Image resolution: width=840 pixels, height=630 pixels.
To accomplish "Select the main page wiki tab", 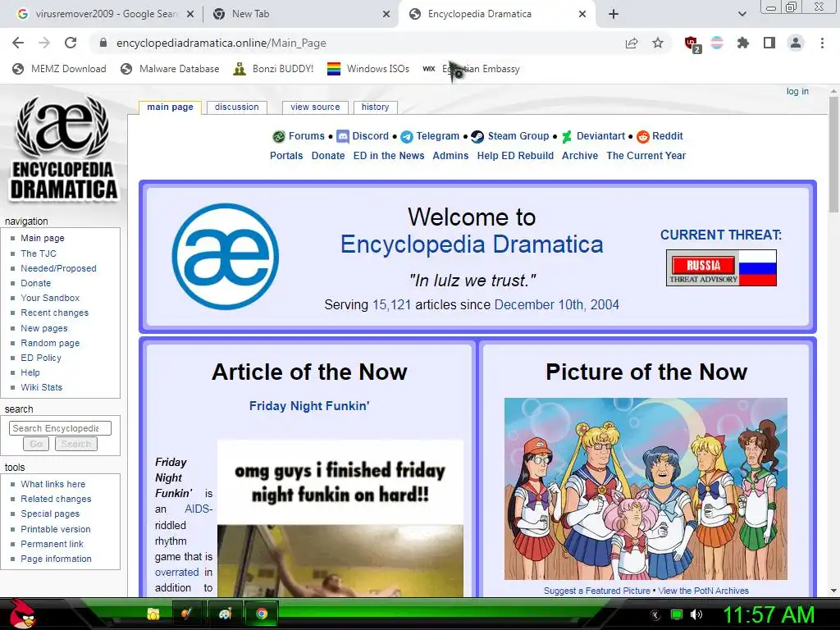I will pyautogui.click(x=170, y=107).
